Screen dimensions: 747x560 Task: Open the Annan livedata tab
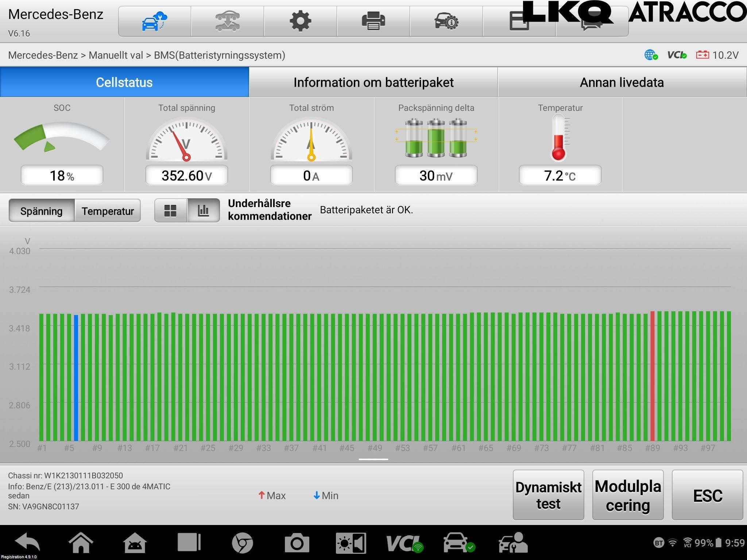622,82
